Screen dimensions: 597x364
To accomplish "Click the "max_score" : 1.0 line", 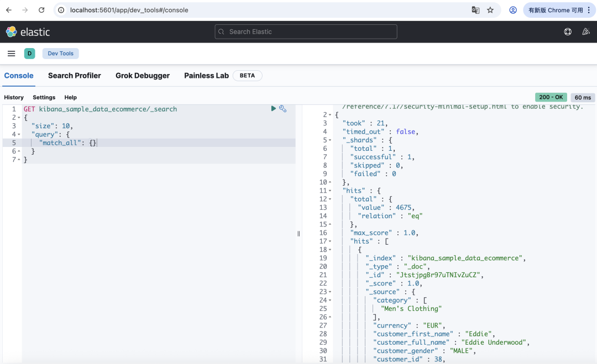I will (385, 233).
